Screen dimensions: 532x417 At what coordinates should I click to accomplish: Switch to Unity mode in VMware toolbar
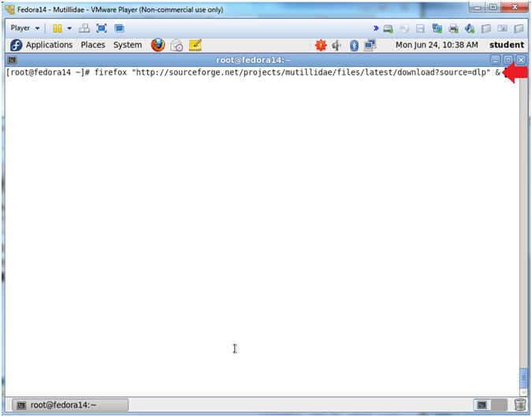click(119, 28)
